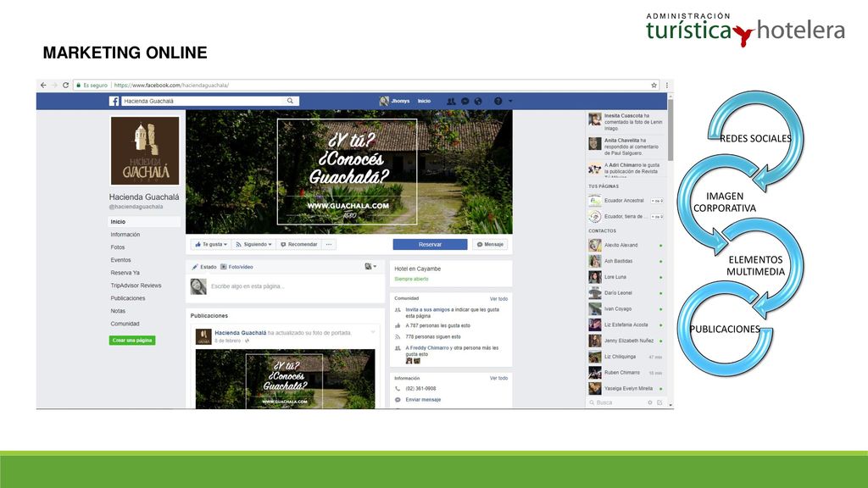
Task: Open the cover photo post image
Action: click(285, 379)
